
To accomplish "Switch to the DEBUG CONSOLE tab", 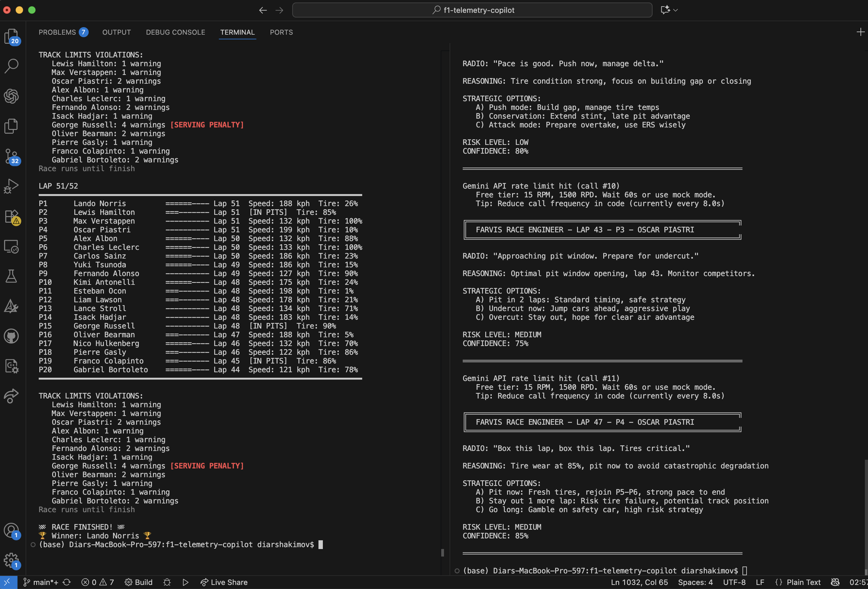I will 175,32.
